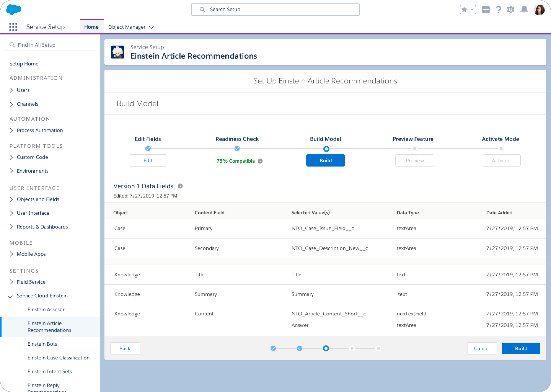Open the notifications bell
Screen dimensions: 551x392
pos(524,10)
